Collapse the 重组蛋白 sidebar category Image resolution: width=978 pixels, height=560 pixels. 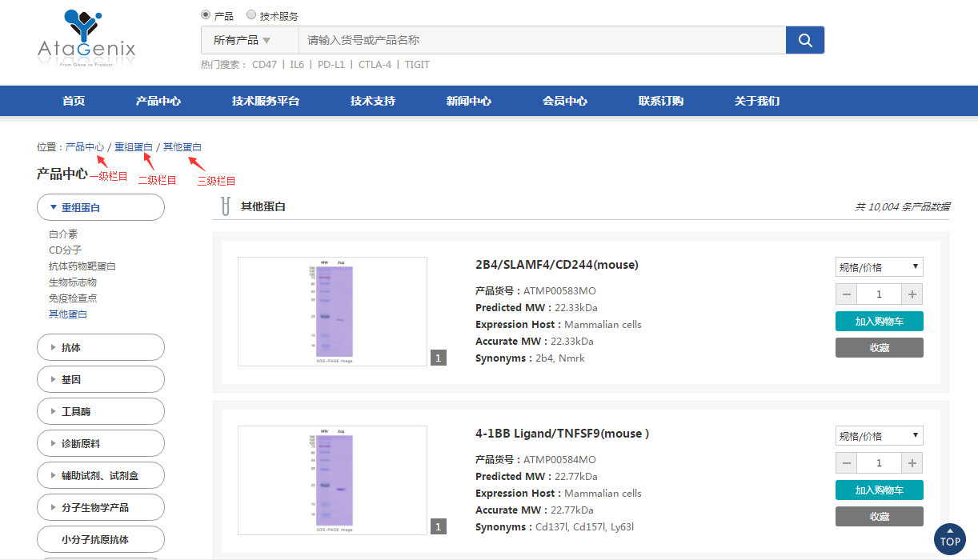click(100, 207)
